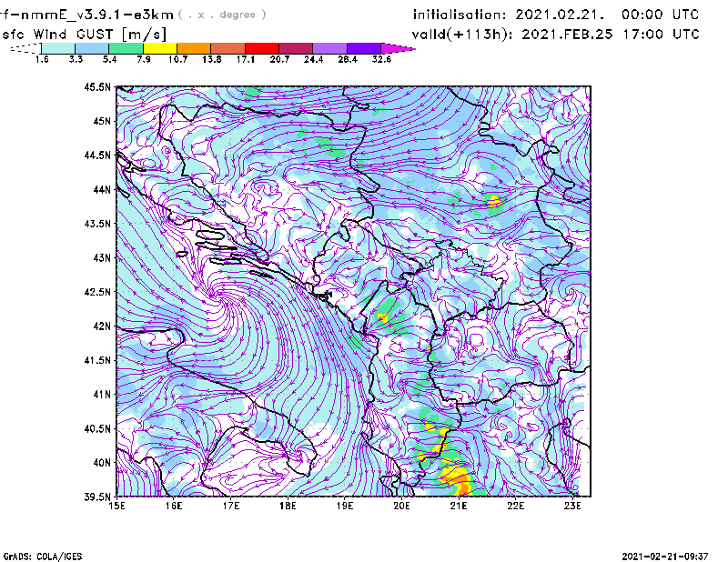Click the "17E" longitude label
Image resolution: width=728 pixels, height=562 pixels.
[x=231, y=506]
